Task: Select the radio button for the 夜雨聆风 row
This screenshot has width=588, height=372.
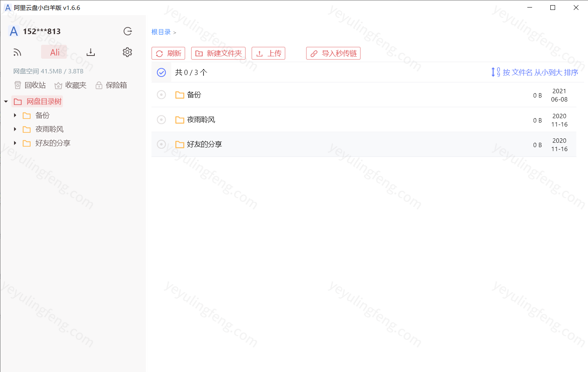Action: [161, 120]
